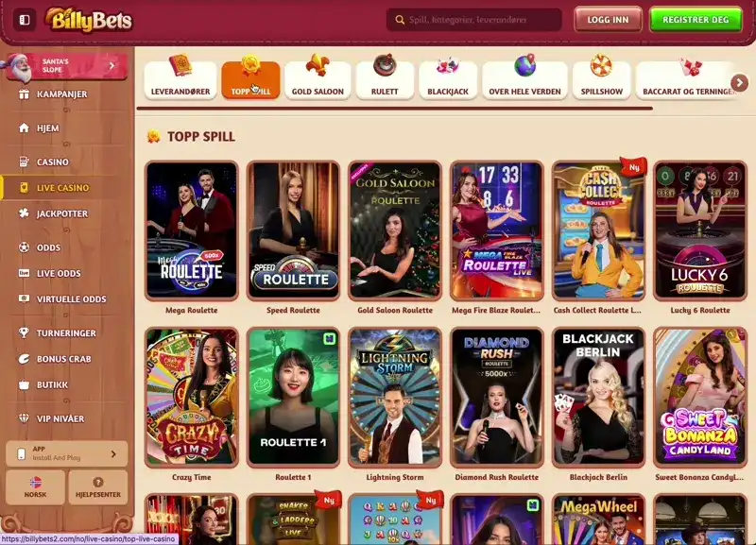Screen dimensions: 756x545
Task: Expand the App Install And Play chevron
Action: point(113,454)
